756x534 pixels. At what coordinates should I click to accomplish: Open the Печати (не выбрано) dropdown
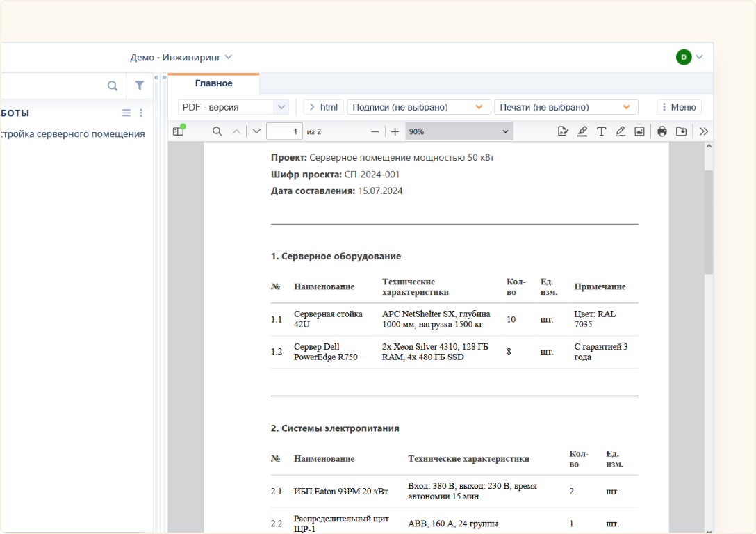566,107
